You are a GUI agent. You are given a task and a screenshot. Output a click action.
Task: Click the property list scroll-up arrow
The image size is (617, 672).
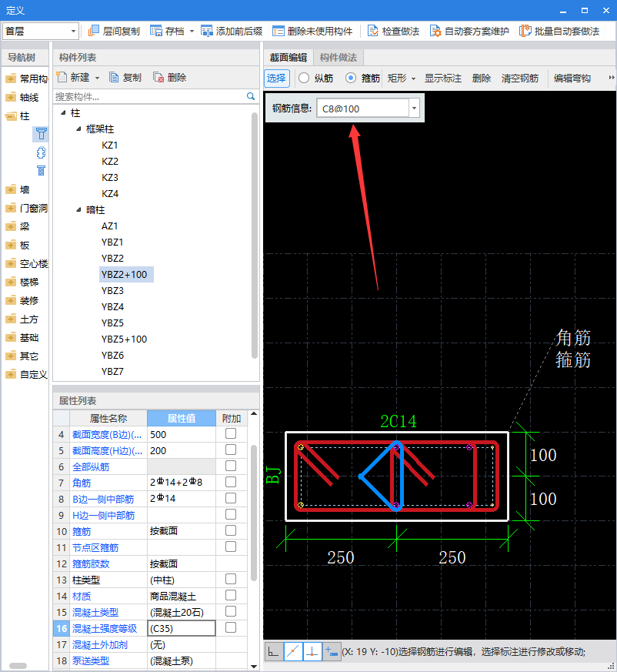point(254,413)
